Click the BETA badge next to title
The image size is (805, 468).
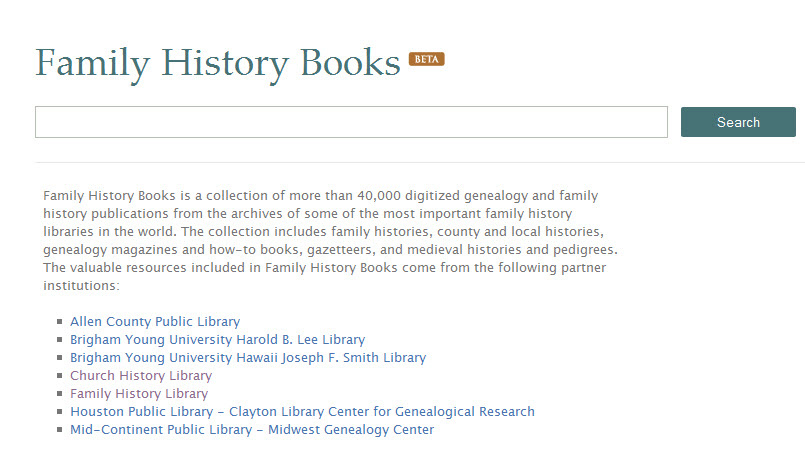[426, 59]
